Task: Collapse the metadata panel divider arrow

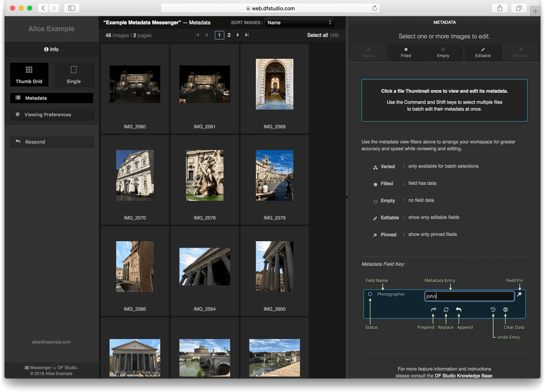Action: pos(347,197)
